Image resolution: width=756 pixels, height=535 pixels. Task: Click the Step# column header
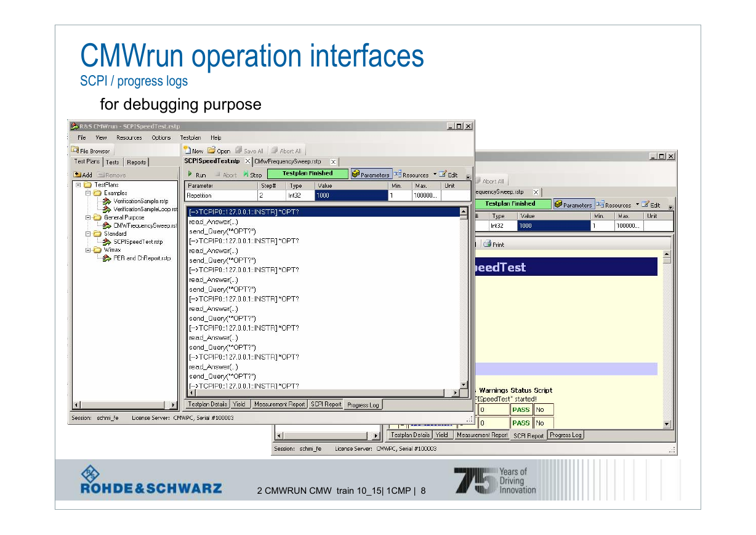click(x=271, y=186)
